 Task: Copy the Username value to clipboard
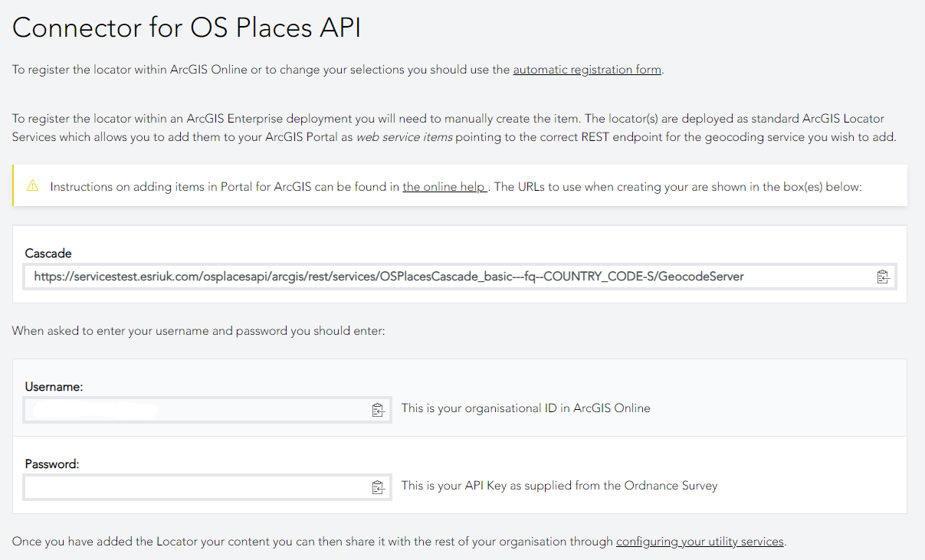click(378, 410)
